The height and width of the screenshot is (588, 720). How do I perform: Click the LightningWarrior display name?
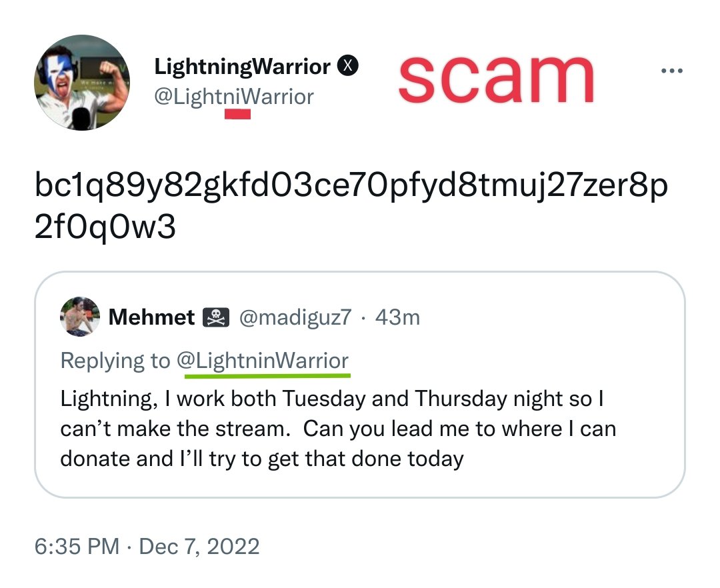tap(242, 67)
